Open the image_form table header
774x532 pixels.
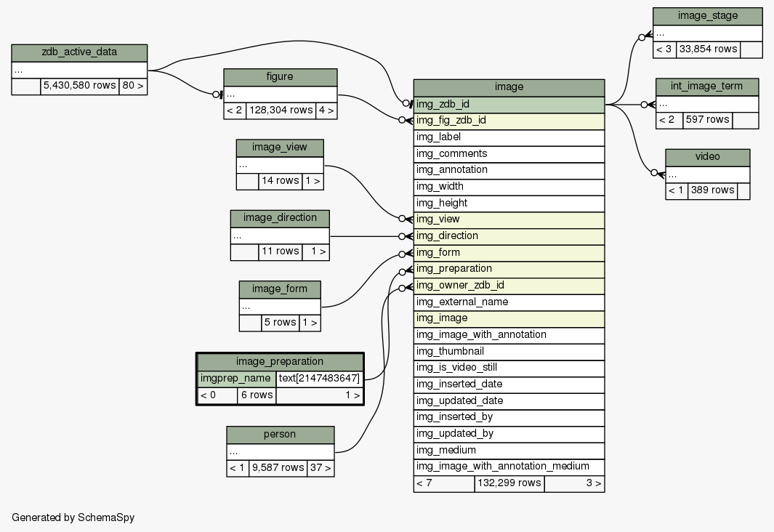(280, 289)
